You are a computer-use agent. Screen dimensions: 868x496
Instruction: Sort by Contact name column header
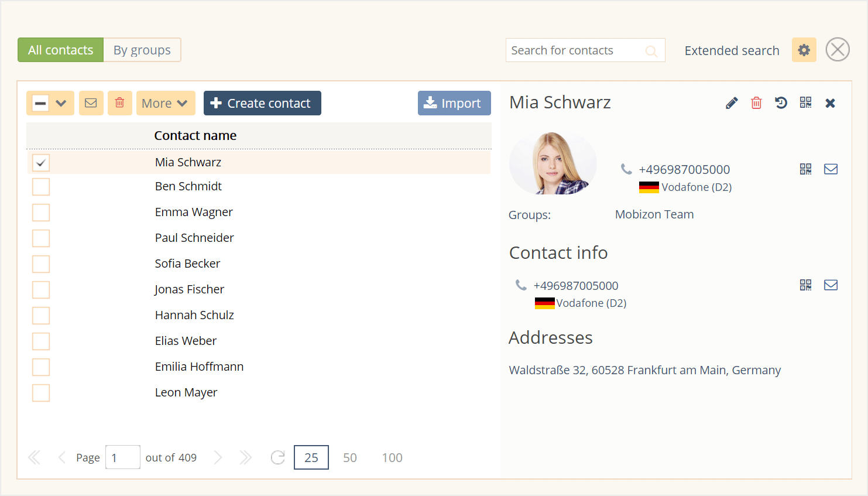(195, 135)
